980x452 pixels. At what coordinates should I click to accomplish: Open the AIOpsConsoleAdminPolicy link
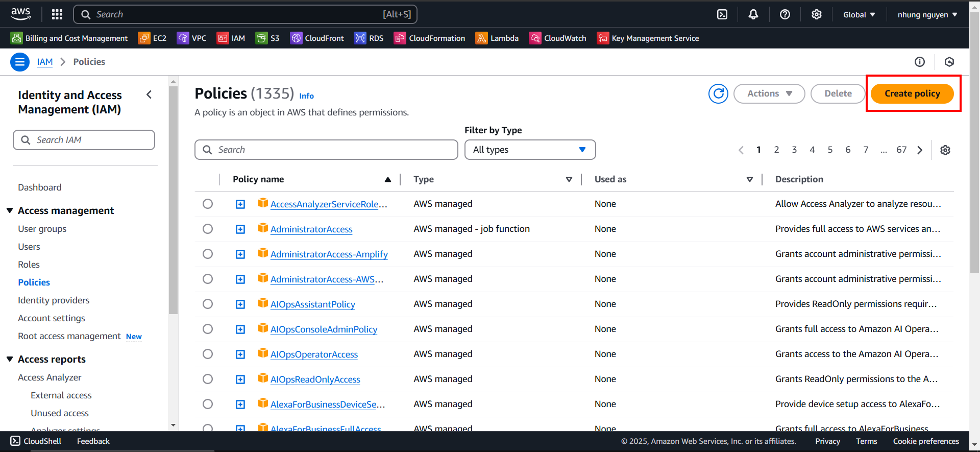(x=324, y=329)
